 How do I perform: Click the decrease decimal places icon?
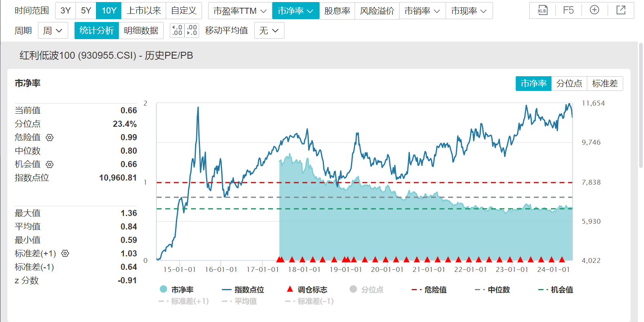[x=192, y=31]
